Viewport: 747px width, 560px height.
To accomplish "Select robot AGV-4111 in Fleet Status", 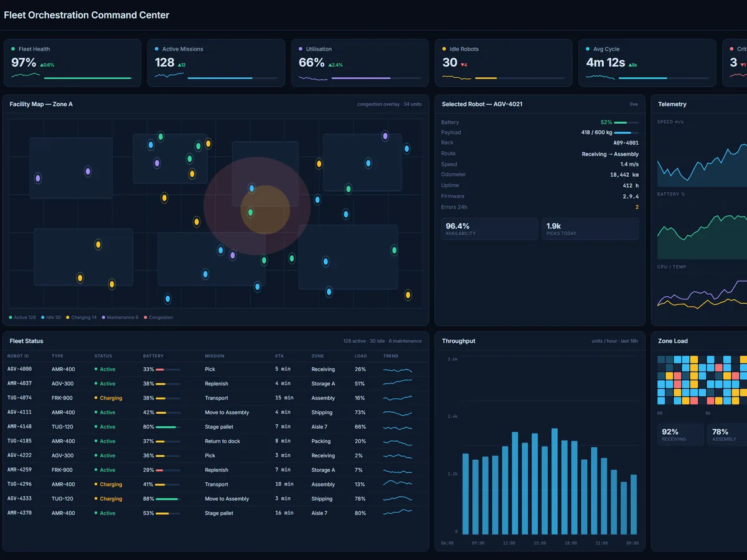I will pos(215,412).
